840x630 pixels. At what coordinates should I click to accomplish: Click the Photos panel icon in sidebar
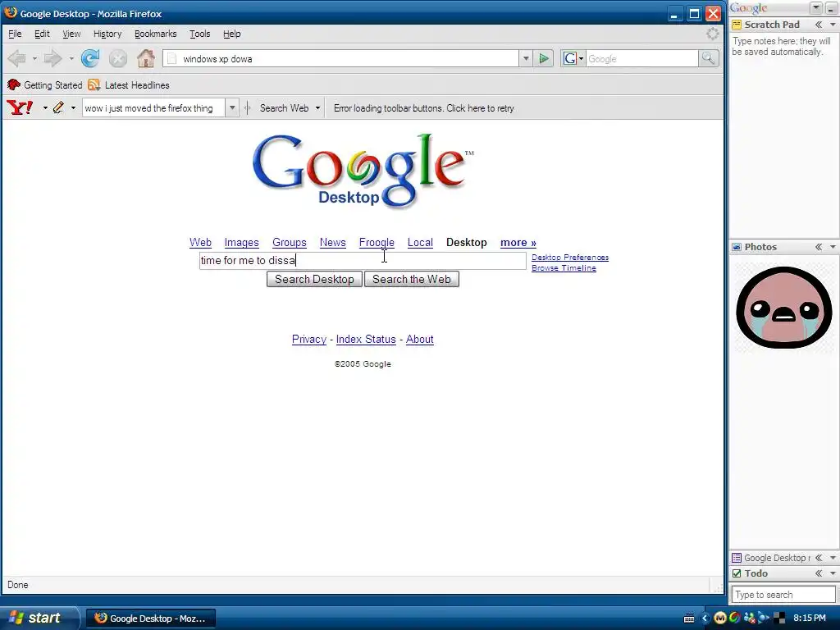pyautogui.click(x=737, y=247)
